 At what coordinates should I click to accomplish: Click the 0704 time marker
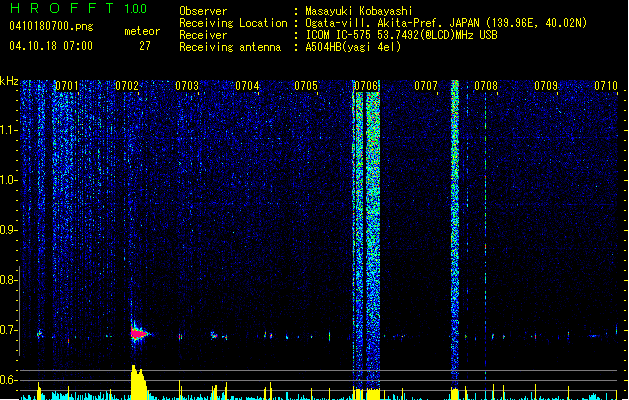pyautogui.click(x=247, y=86)
